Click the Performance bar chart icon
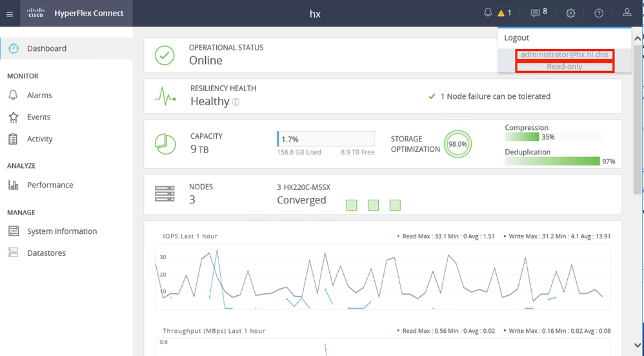 (x=14, y=185)
